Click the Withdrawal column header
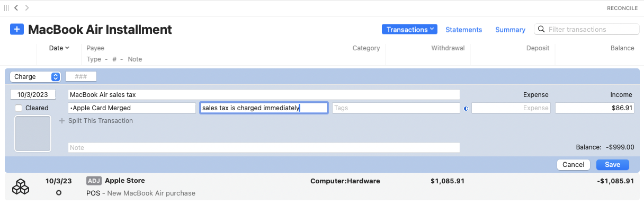Image resolution: width=644 pixels, height=204 pixels. [x=448, y=48]
